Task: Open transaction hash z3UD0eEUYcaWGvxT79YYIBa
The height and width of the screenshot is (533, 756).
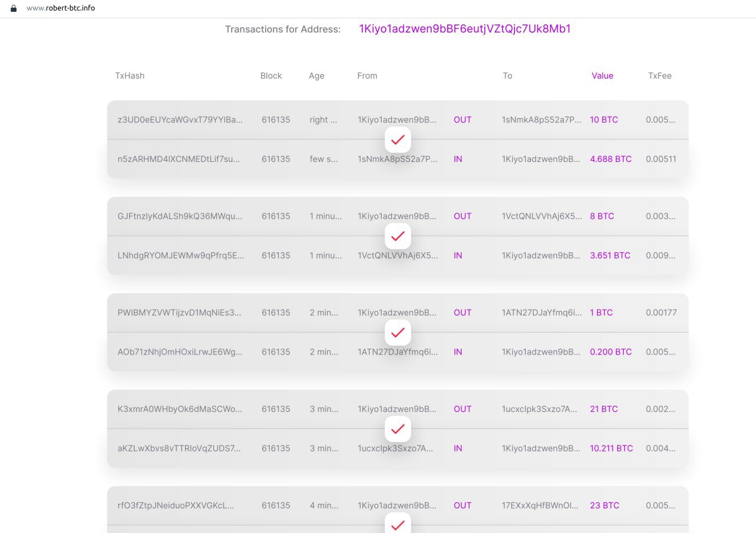Action: [x=180, y=119]
